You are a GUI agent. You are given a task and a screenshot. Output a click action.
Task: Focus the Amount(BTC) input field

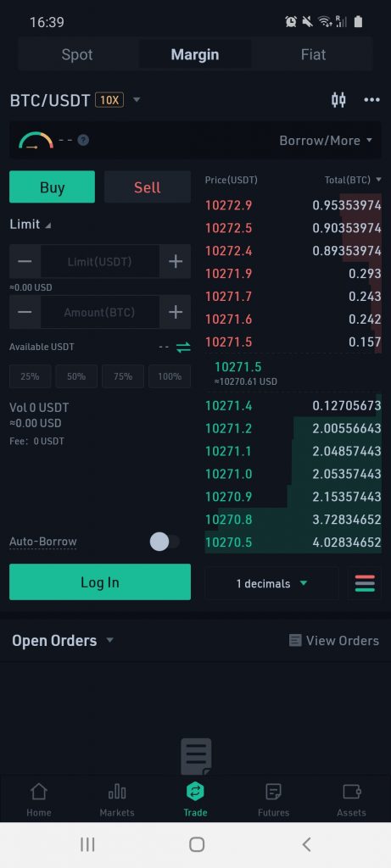tap(100, 312)
